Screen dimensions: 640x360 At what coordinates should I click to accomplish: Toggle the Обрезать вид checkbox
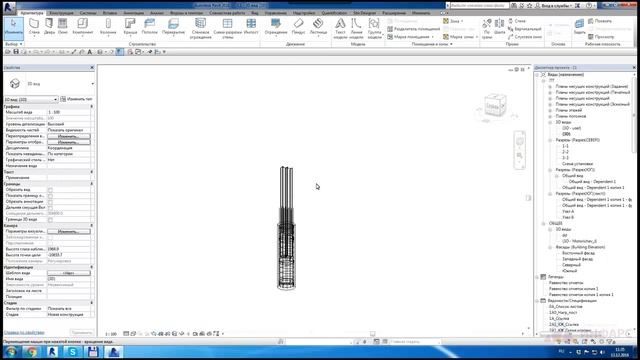click(x=50, y=190)
